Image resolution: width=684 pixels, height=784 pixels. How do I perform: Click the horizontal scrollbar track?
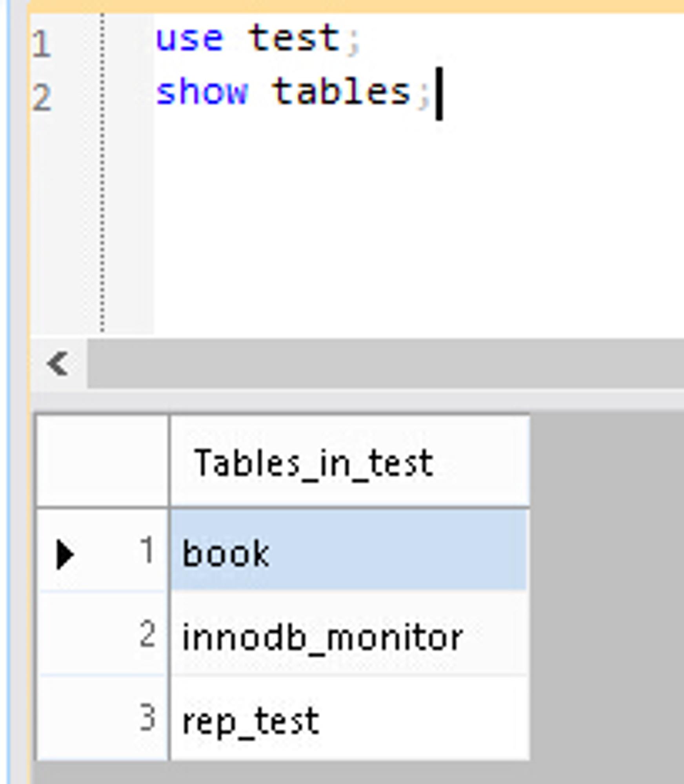tap(385, 364)
